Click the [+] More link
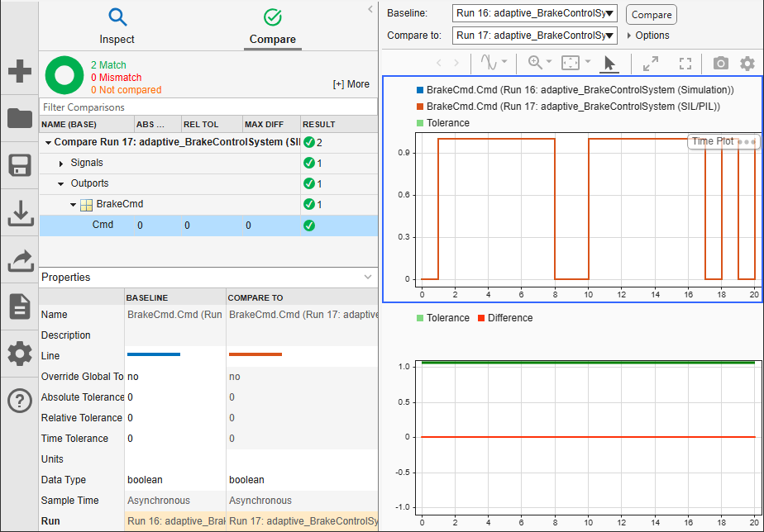764x532 pixels. coord(351,84)
